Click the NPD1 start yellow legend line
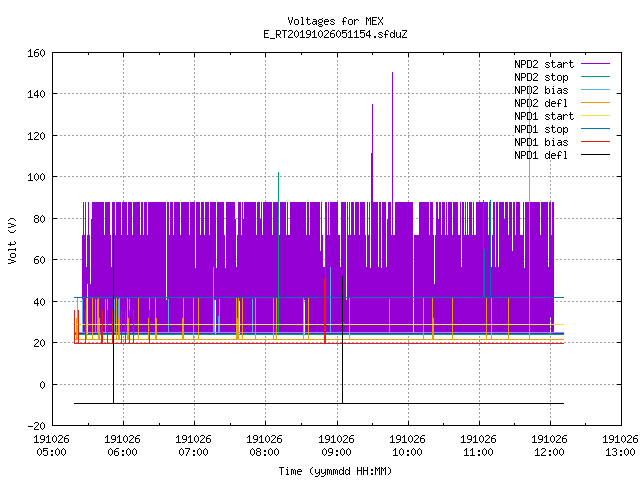The image size is (640, 480). point(595,116)
